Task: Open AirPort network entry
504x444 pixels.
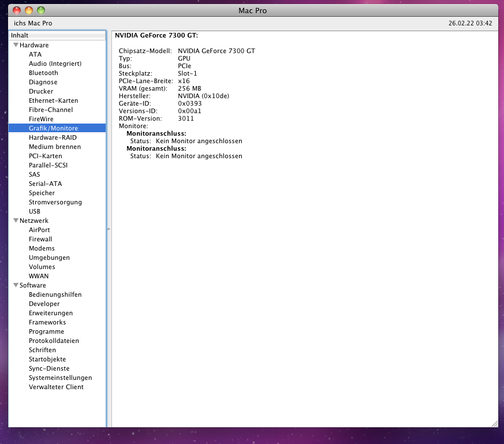Action: coord(39,230)
